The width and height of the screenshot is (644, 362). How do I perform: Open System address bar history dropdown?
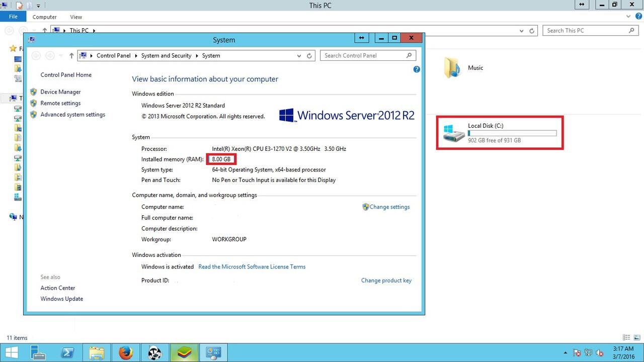tap(299, 56)
